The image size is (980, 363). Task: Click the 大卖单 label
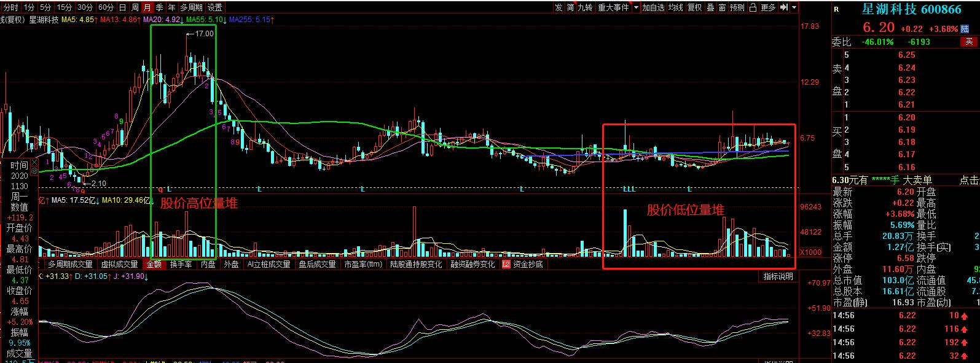(918, 180)
